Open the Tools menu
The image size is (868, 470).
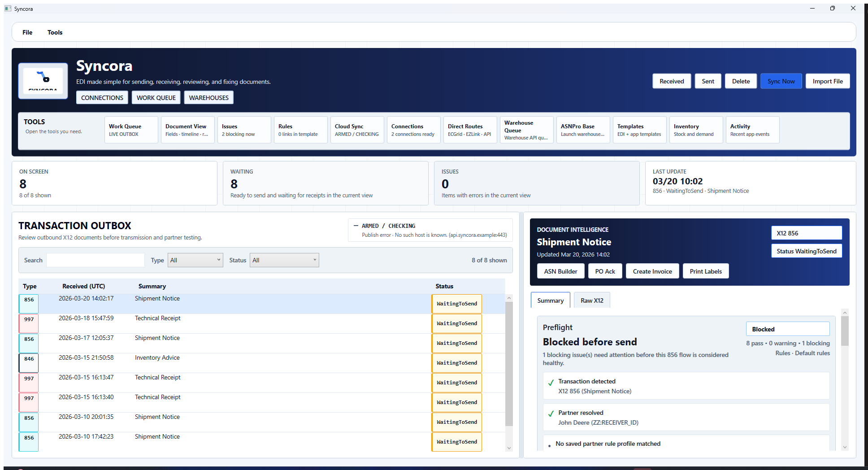[55, 32]
